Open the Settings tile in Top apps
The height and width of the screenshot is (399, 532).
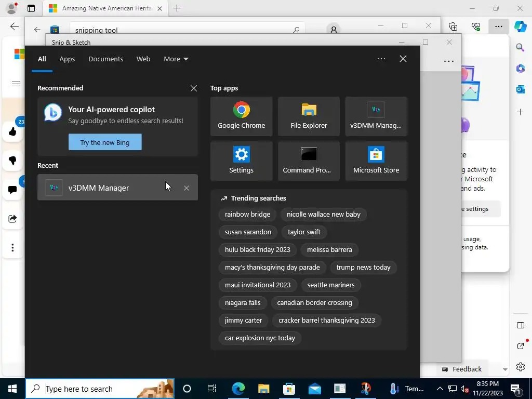tap(241, 161)
